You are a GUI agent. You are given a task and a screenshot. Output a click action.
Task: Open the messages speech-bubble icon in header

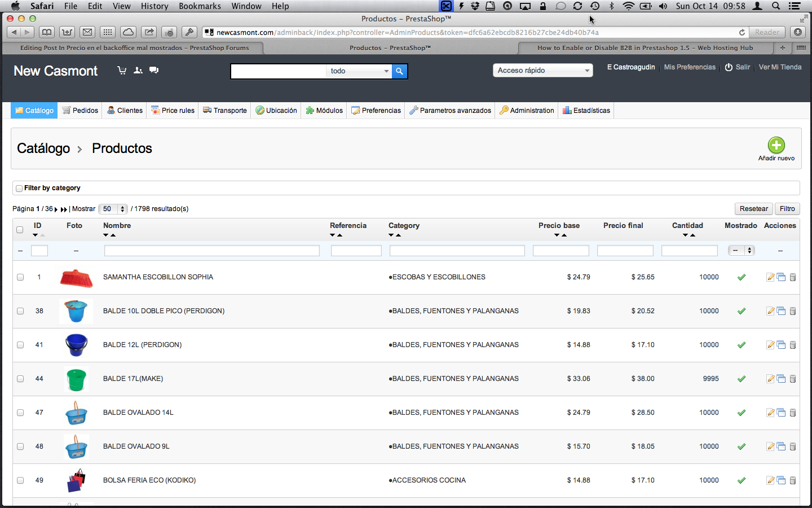click(x=154, y=71)
